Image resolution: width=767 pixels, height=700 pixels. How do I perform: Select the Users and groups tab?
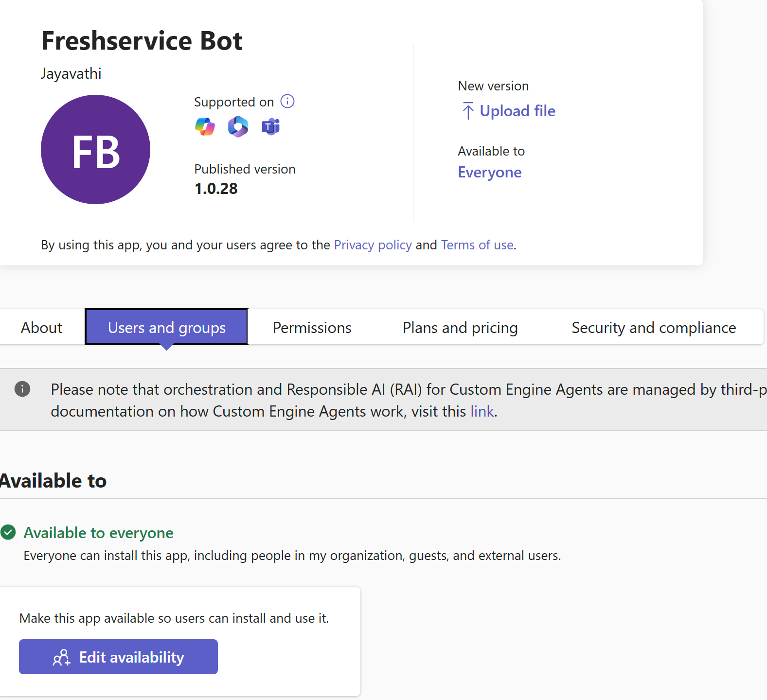[x=167, y=327]
